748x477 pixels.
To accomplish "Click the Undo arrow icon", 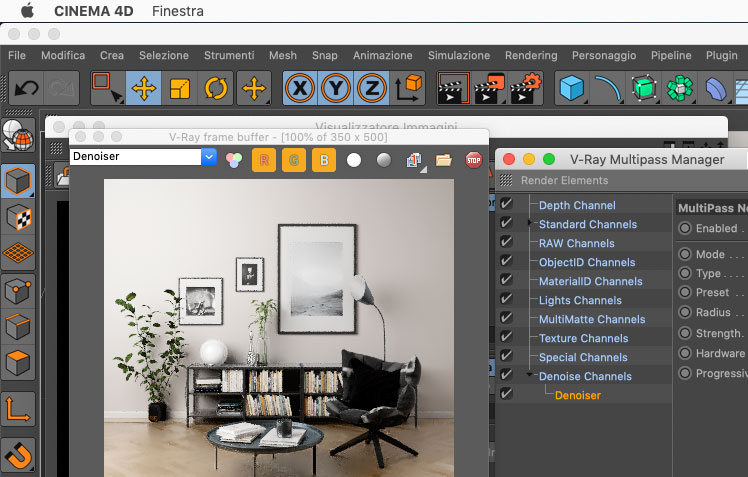I will click(26, 88).
